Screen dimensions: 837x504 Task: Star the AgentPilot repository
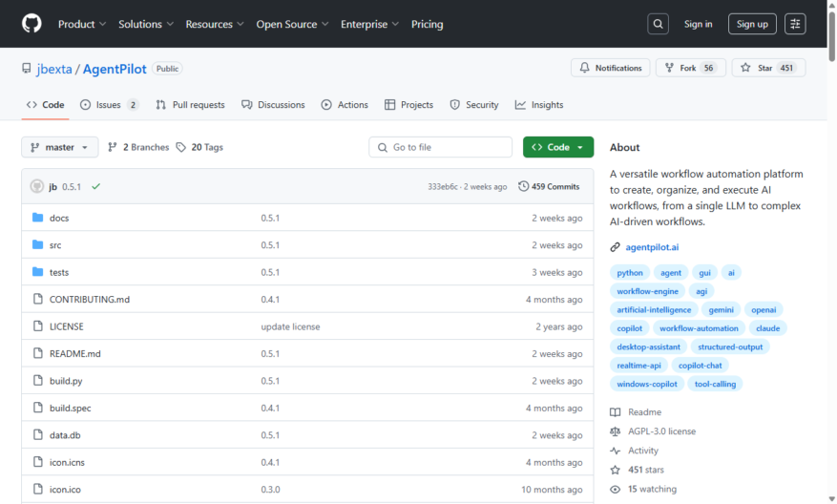768,68
